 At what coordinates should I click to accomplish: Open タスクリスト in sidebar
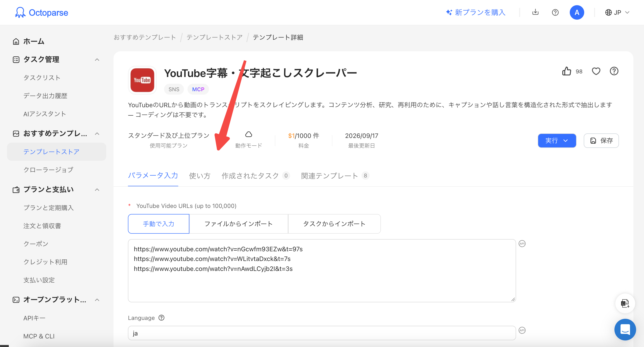pos(42,78)
